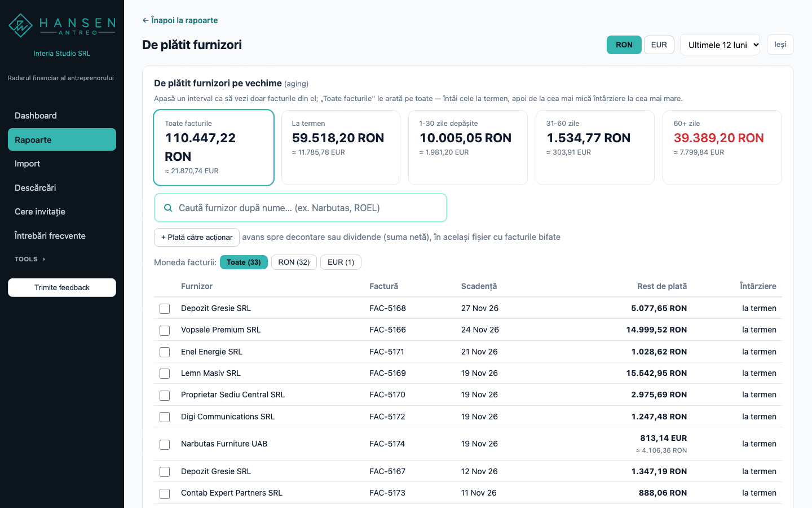Image resolution: width=812 pixels, height=508 pixels.
Task: Click invoice number FAC-5174
Action: [387, 444]
